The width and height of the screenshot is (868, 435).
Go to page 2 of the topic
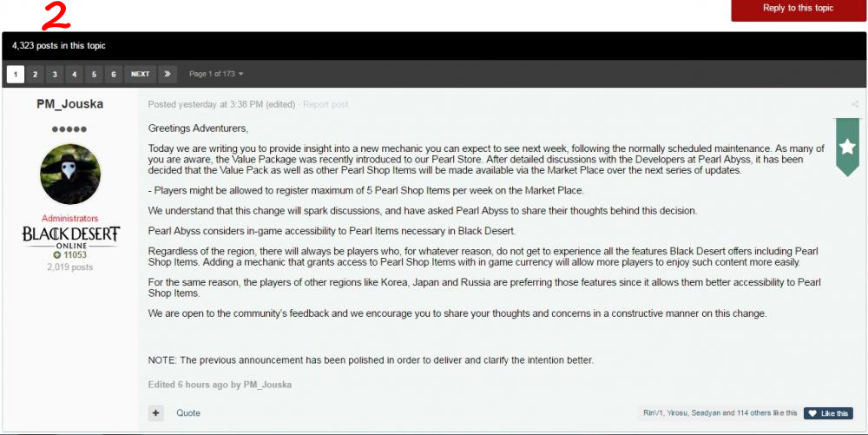click(x=35, y=74)
